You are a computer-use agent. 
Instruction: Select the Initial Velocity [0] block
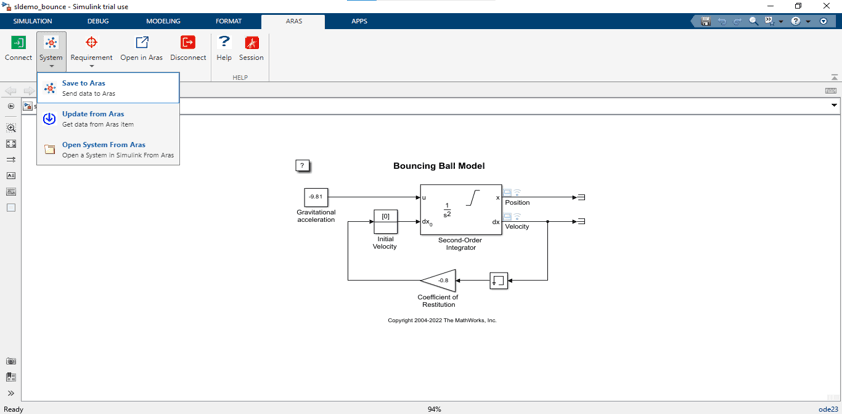[x=386, y=222]
